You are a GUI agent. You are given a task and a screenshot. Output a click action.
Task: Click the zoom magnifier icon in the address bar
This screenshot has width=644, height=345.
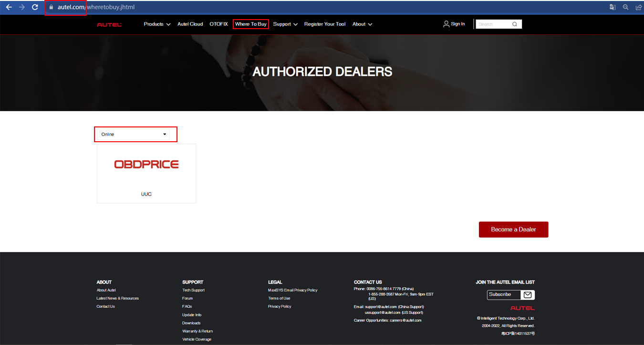[x=625, y=7]
